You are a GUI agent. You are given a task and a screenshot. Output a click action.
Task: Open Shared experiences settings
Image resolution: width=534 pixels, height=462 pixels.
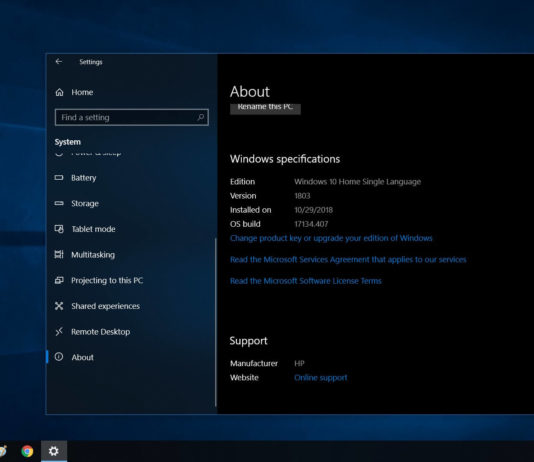pos(106,306)
